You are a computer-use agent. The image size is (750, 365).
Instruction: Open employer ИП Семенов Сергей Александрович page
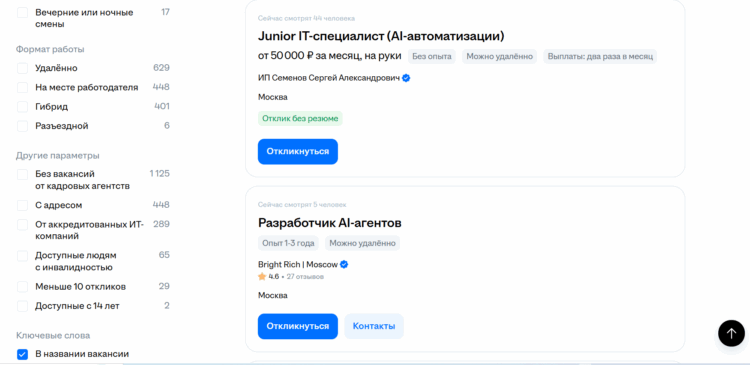329,78
